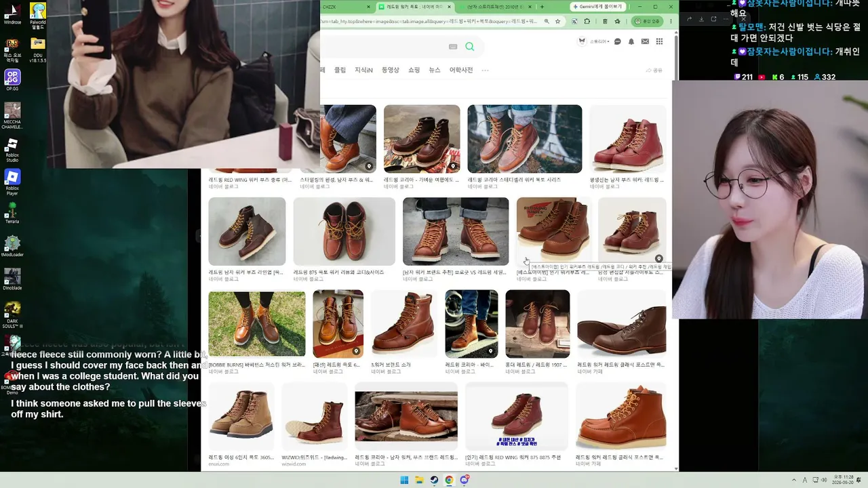
Task: Click the Gemini ask button
Action: (597, 7)
